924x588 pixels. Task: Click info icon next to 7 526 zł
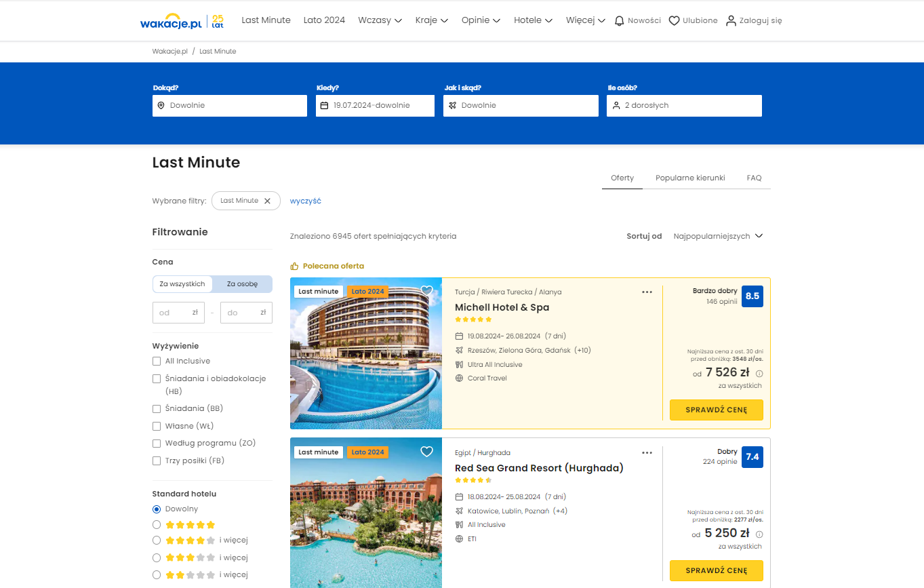click(759, 373)
